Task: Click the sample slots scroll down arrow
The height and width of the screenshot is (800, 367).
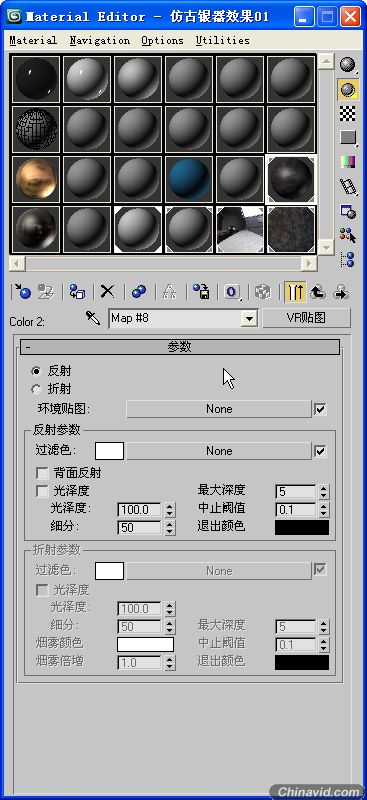Action: tap(326, 248)
